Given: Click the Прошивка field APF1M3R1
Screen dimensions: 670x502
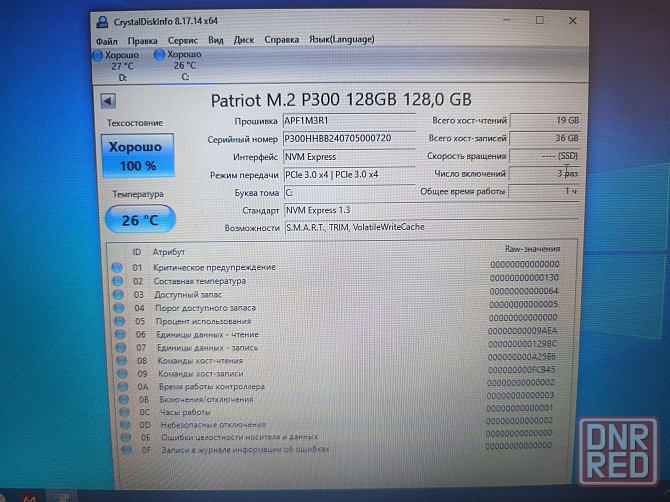Looking at the screenshot, I should point(349,121).
